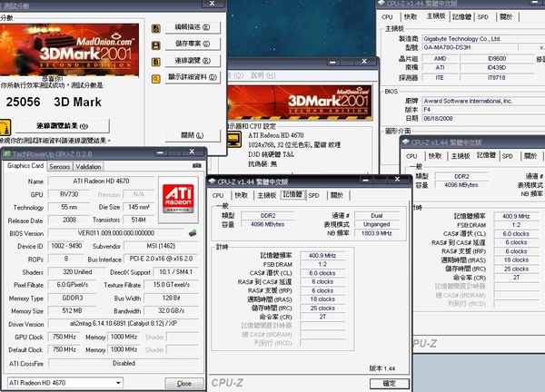Click Bandwidth value 32.0 GB/s in GPU-Z
This screenshot has height=392, width=545.
[171, 310]
